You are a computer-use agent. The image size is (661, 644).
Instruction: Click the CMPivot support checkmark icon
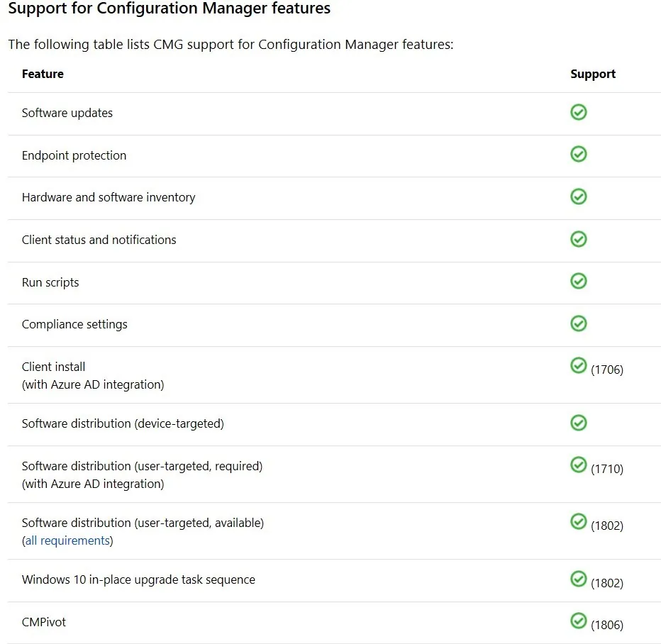point(579,621)
